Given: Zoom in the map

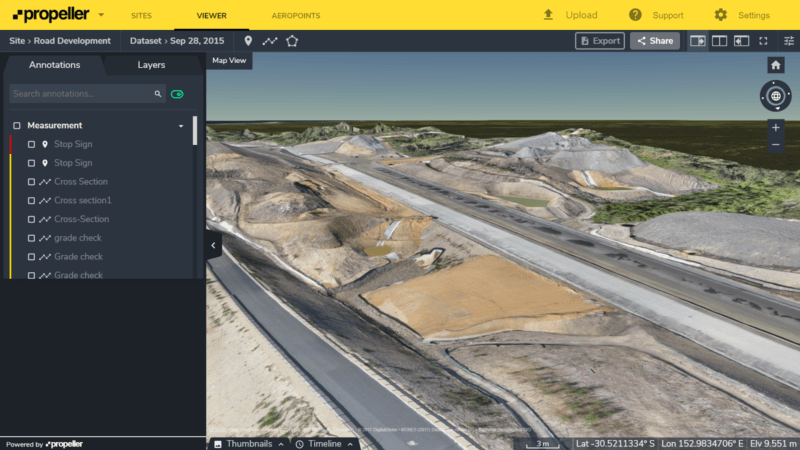Looking at the screenshot, I should point(776,128).
